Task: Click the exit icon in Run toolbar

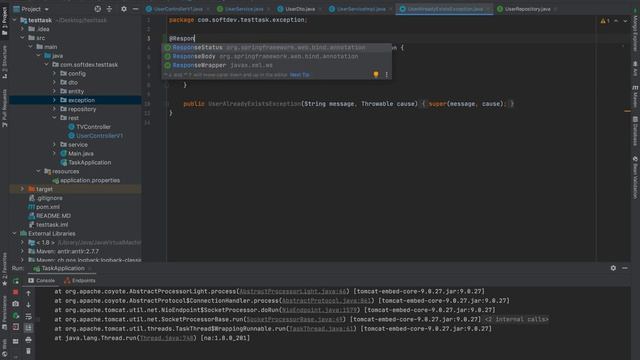Action: click(x=16, y=327)
